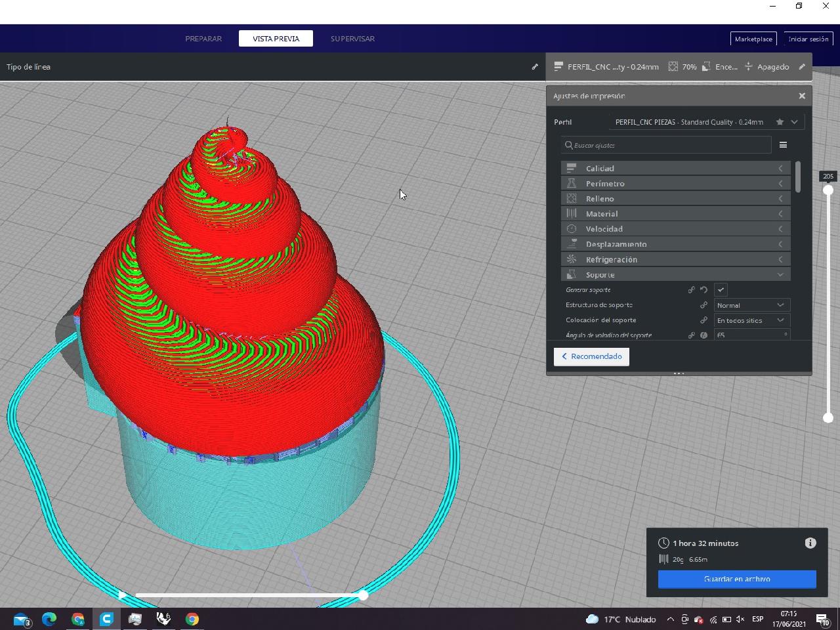Screen dimensions: 840x630
Task: Click the star icon next to the profile name
Action: click(x=780, y=122)
